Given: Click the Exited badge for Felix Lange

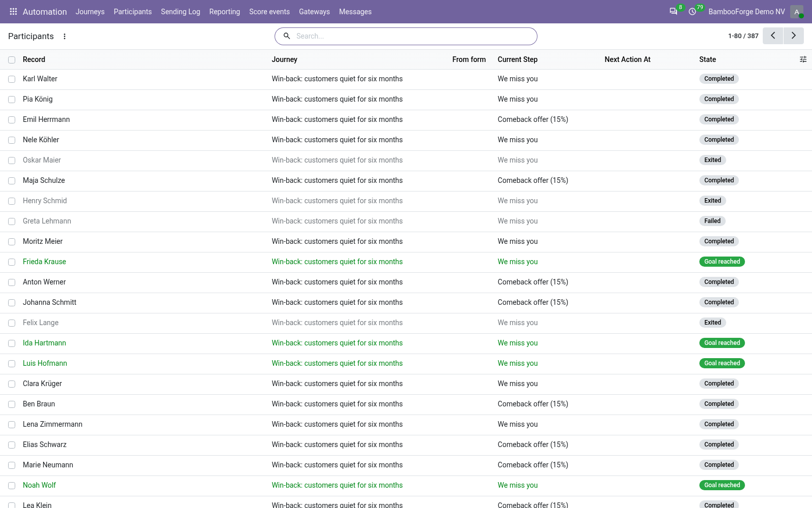Looking at the screenshot, I should pyautogui.click(x=713, y=323).
